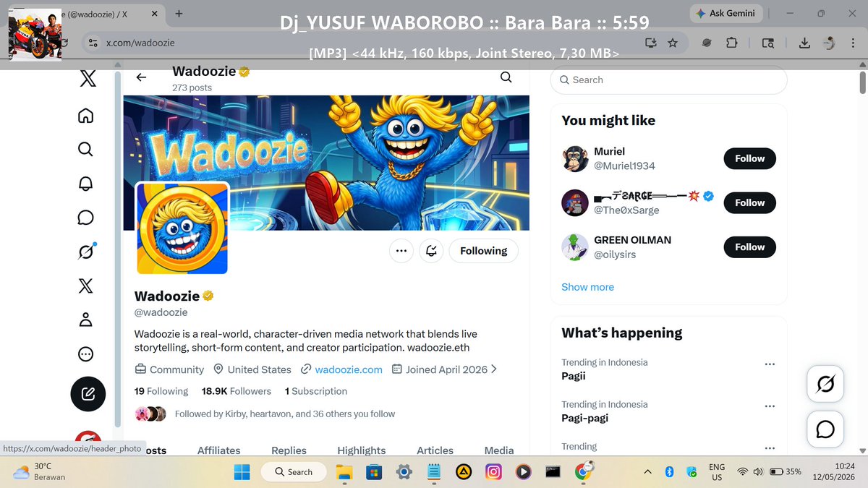Image resolution: width=868 pixels, height=488 pixels.
Task: View the 19 Following list
Action: [x=161, y=391]
